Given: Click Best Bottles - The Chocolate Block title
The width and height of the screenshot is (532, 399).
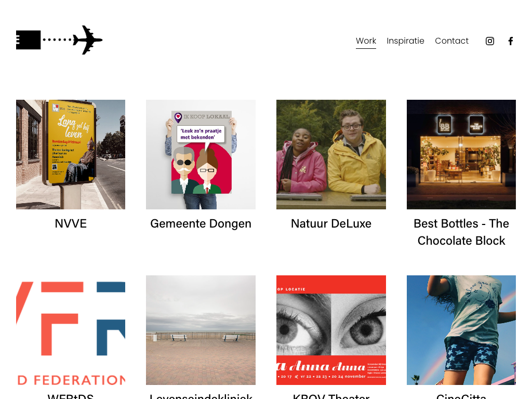Looking at the screenshot, I should (461, 232).
